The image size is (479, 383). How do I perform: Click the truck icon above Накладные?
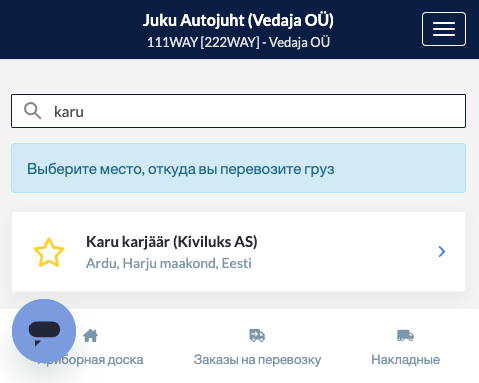(x=405, y=335)
